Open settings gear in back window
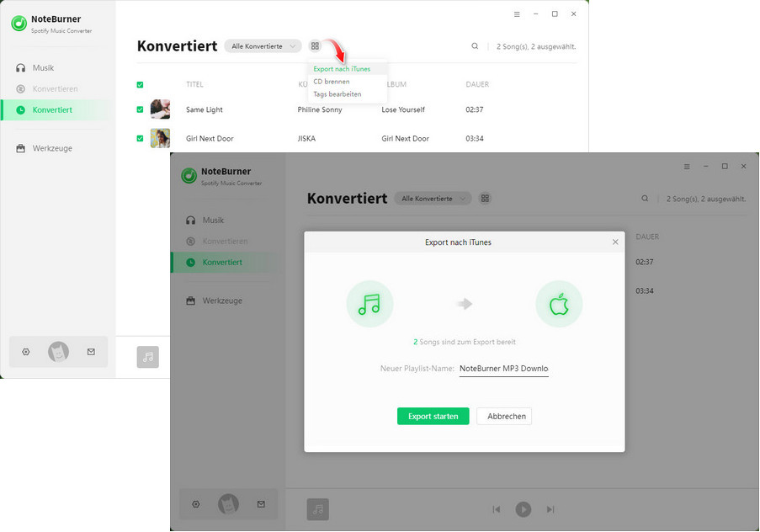The image size is (760, 532). pos(26,352)
